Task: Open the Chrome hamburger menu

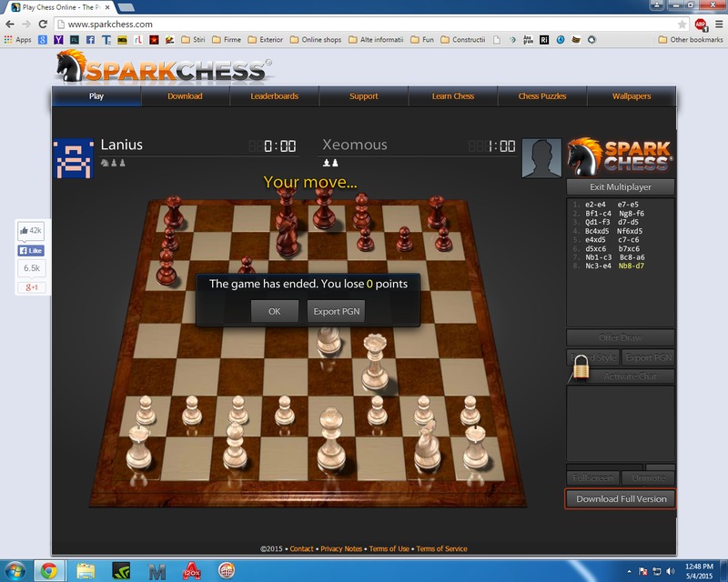Action: 719,25
